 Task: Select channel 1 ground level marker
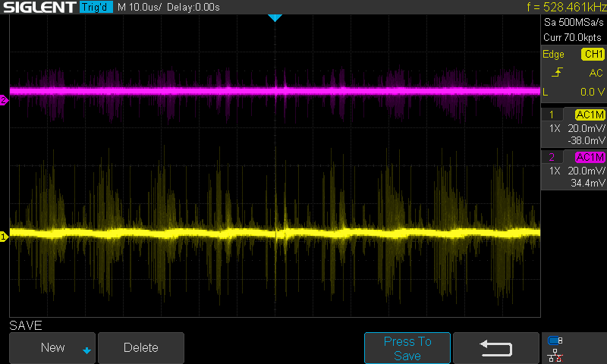point(4,237)
